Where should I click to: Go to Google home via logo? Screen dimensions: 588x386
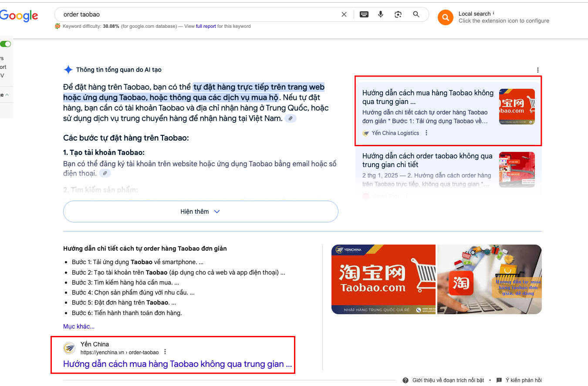(x=19, y=16)
